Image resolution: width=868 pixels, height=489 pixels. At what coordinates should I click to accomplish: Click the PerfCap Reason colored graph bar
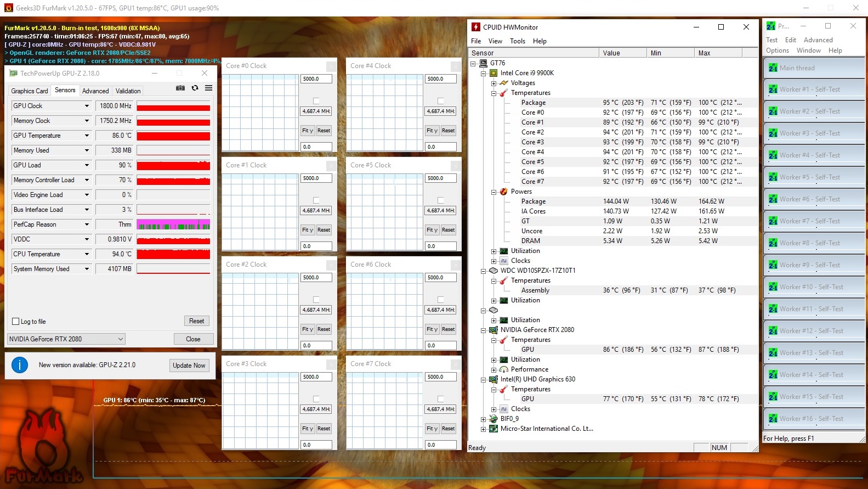pyautogui.click(x=173, y=225)
